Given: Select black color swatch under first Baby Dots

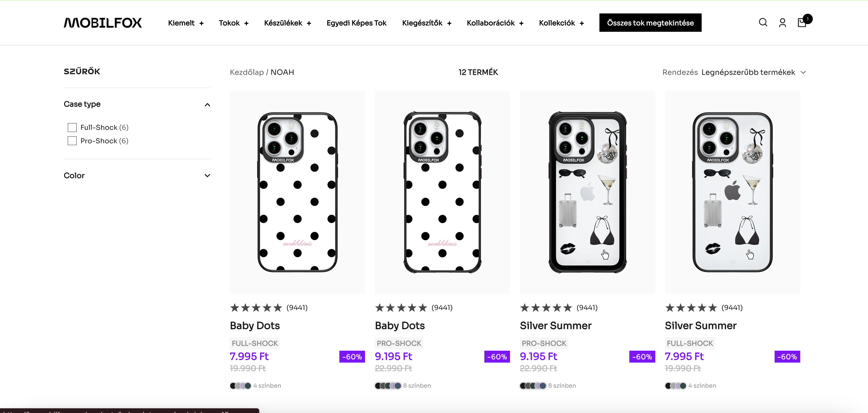Looking at the screenshot, I should point(233,386).
